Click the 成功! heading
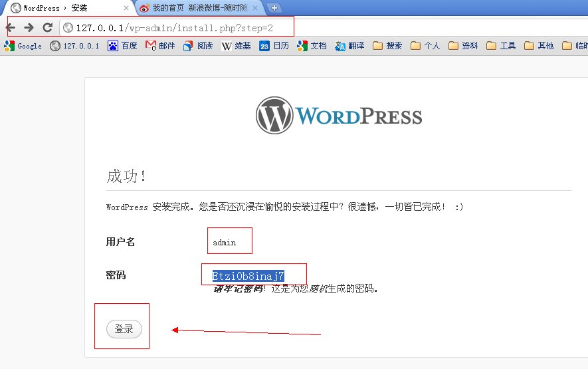 [x=126, y=176]
